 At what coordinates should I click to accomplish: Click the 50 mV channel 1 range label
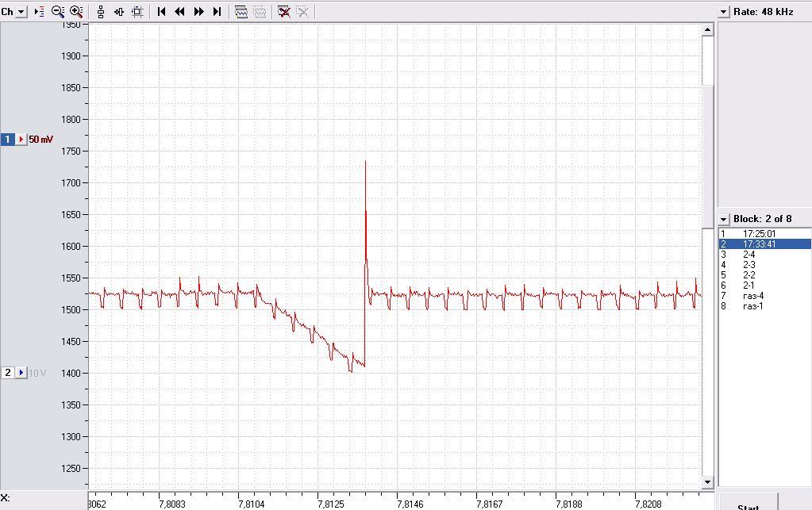pos(41,139)
